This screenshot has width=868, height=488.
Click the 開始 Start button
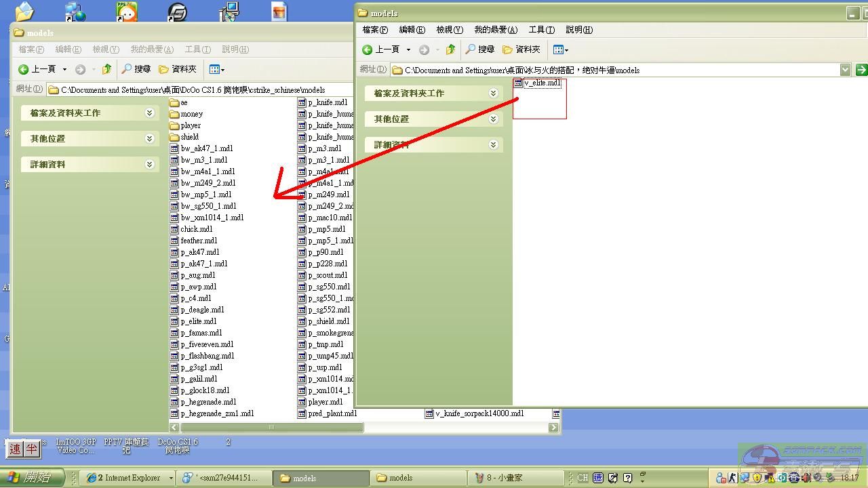tap(32, 477)
